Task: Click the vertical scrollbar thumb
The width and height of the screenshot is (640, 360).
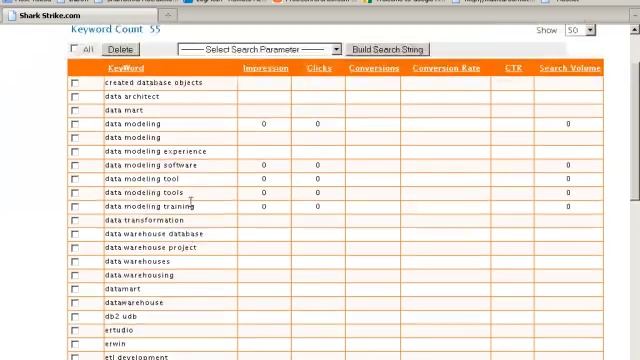Action: (x=635, y=131)
